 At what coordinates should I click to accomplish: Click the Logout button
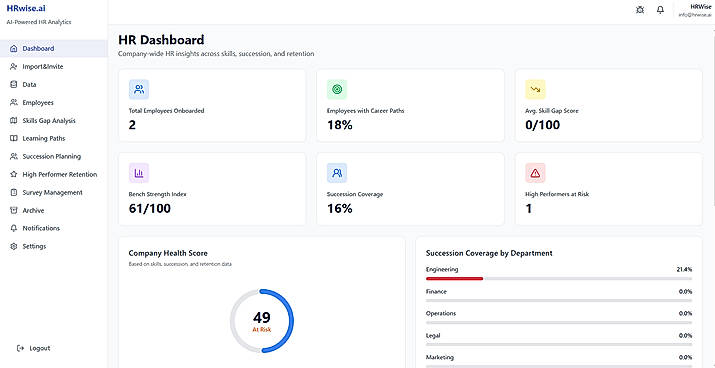click(33, 348)
